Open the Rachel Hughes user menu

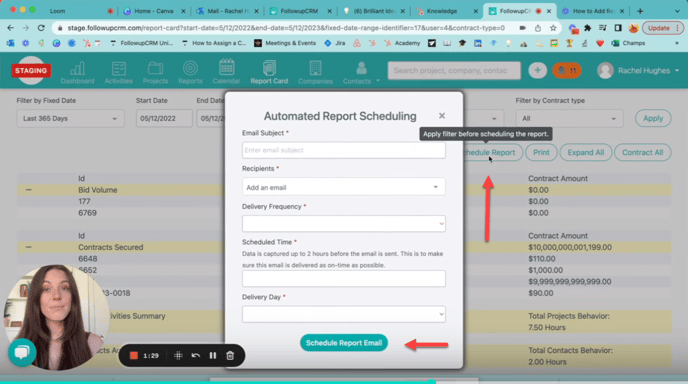(638, 70)
